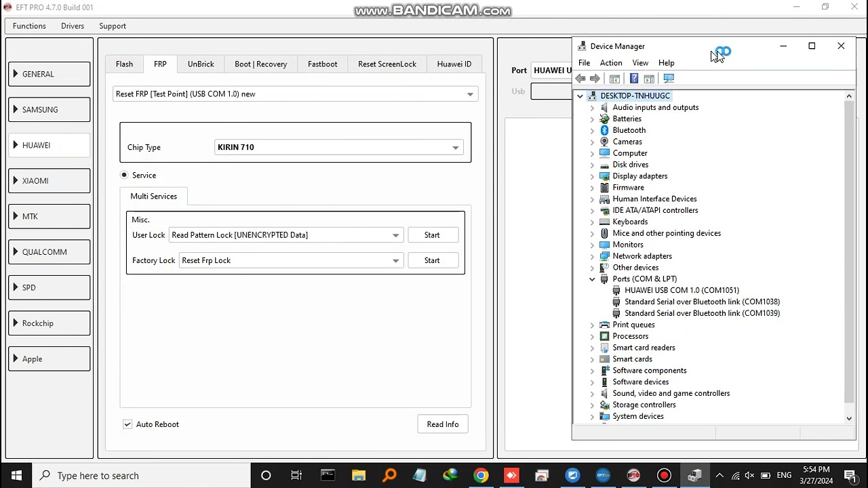Open Google Chrome from the taskbar
This screenshot has width=868, height=488.
point(481,476)
